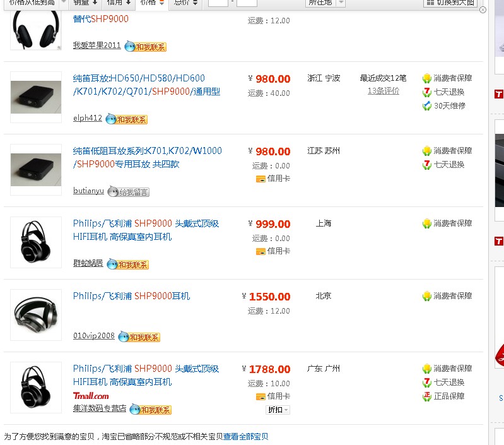Click 七天退换 icon in the 广东 广州 listing
Viewport: 504px width, 445px height.
point(426,383)
